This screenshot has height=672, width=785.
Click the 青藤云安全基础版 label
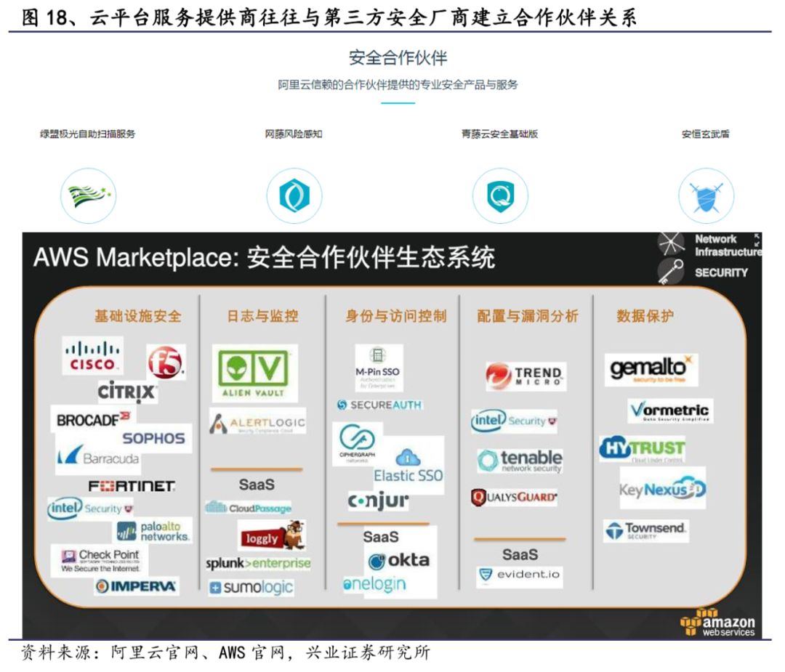click(x=499, y=134)
